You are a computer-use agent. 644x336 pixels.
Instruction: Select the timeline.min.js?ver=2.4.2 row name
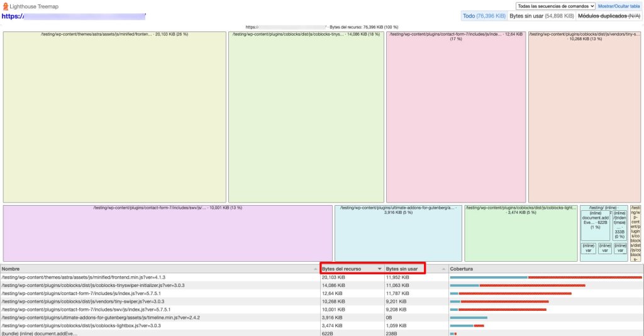(x=101, y=318)
